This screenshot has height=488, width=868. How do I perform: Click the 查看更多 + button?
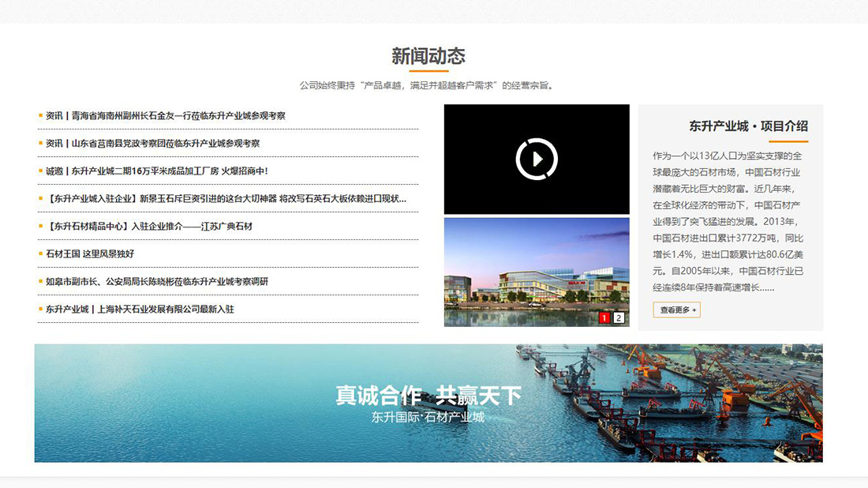click(x=676, y=310)
